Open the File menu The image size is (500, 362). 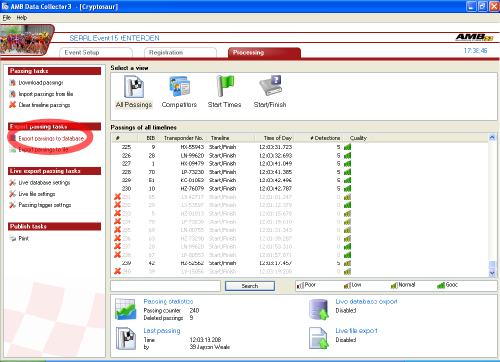(x=7, y=18)
